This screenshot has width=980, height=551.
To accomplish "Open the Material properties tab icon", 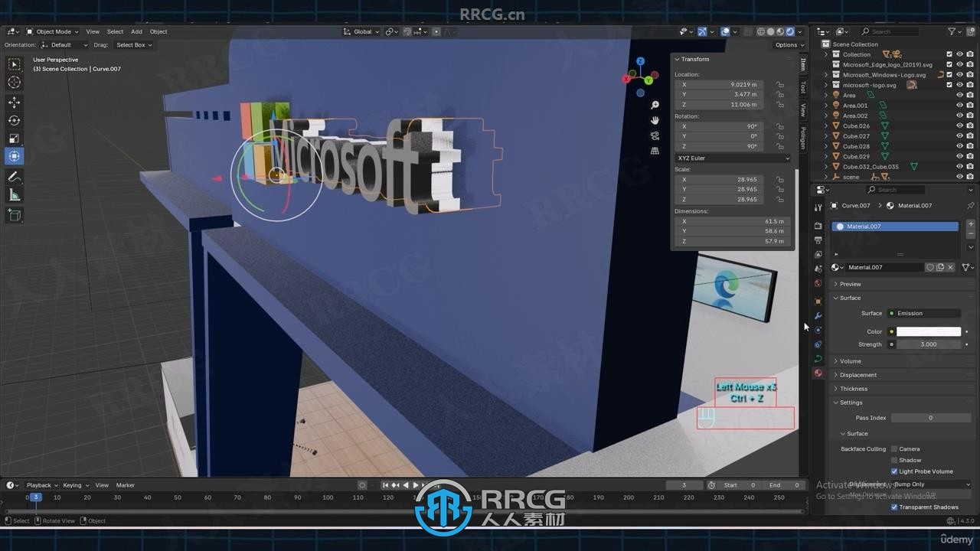I will [818, 373].
